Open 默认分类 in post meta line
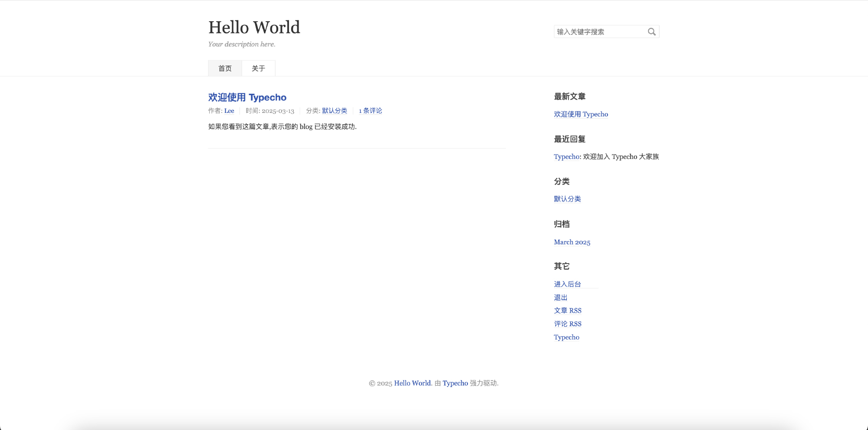This screenshot has height=430, width=868. 334,111
